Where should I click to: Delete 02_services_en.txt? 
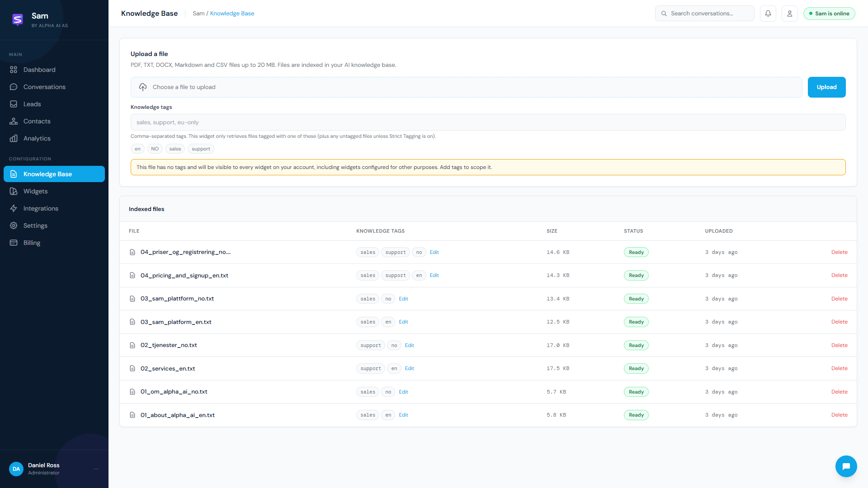point(839,369)
